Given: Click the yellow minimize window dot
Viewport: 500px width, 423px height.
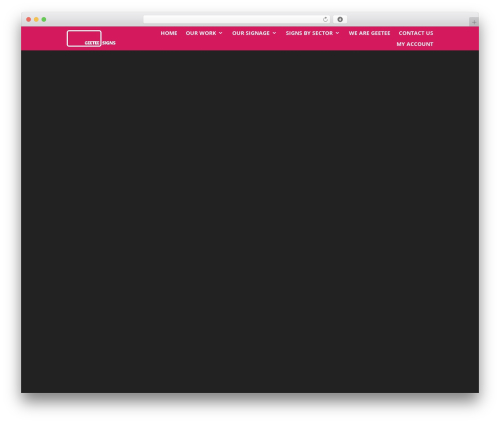Looking at the screenshot, I should pyautogui.click(x=36, y=20).
